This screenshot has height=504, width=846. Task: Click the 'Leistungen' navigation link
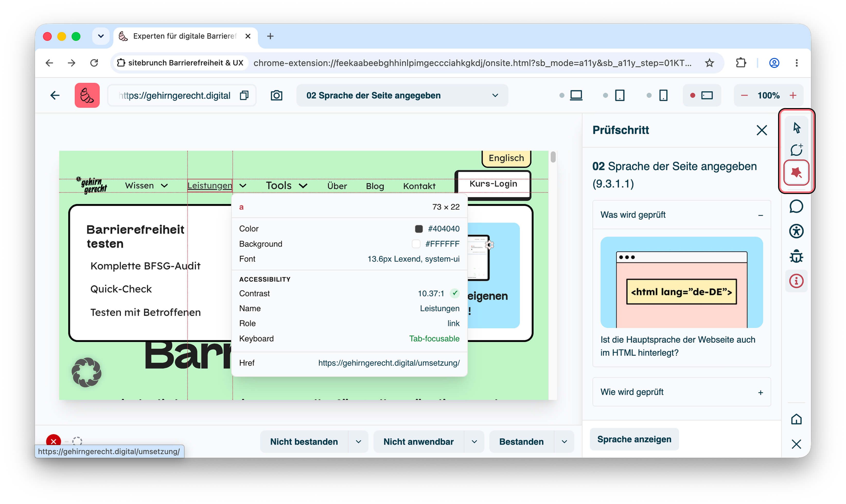[209, 185]
